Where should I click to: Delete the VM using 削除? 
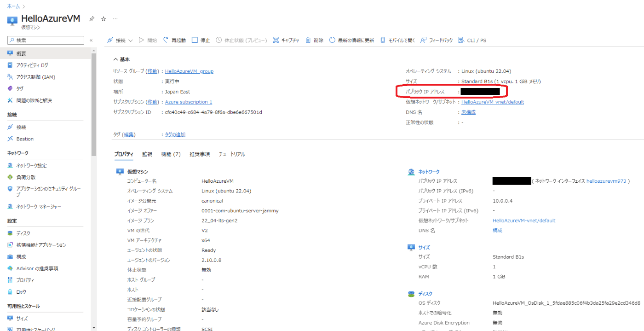[314, 41]
